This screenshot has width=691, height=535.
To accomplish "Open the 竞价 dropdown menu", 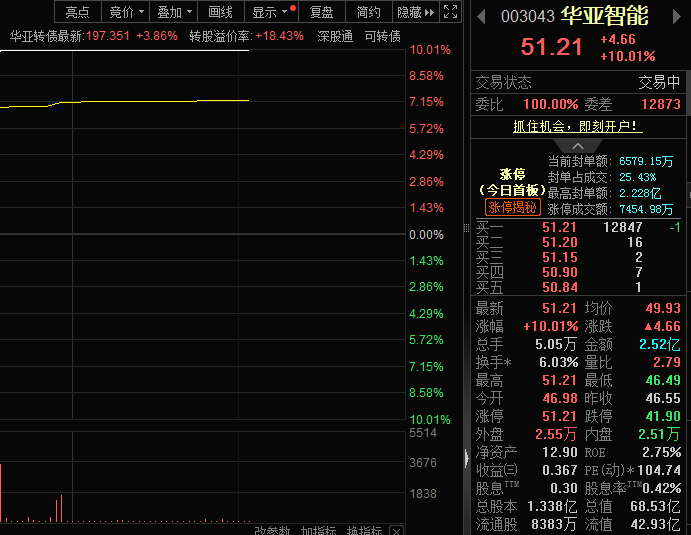I will tap(126, 12).
